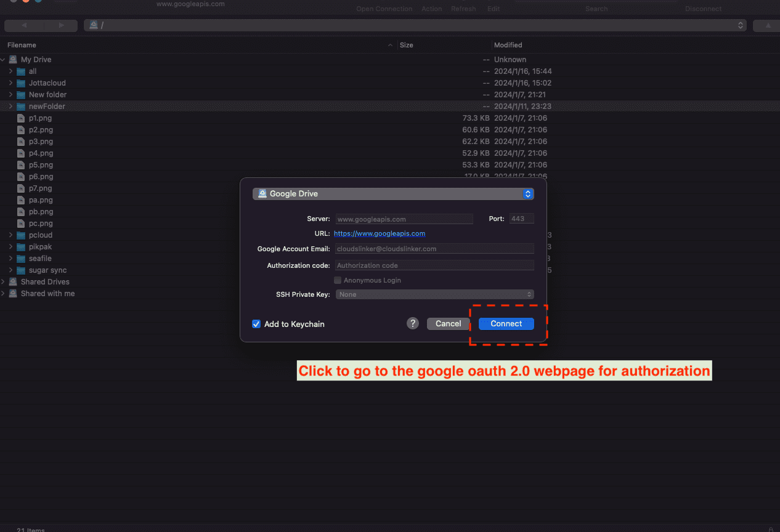Sort the list by the Size column header
The width and height of the screenshot is (780, 532).
point(407,45)
